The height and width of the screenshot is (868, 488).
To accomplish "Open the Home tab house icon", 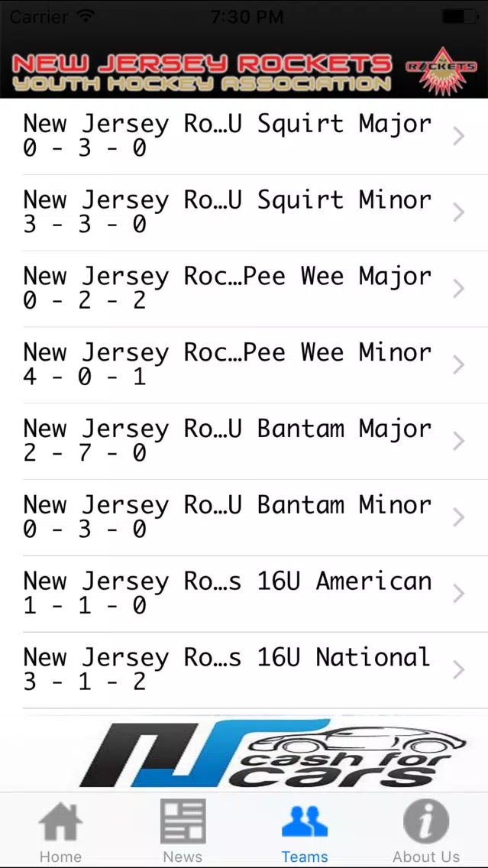I will click(x=61, y=823).
